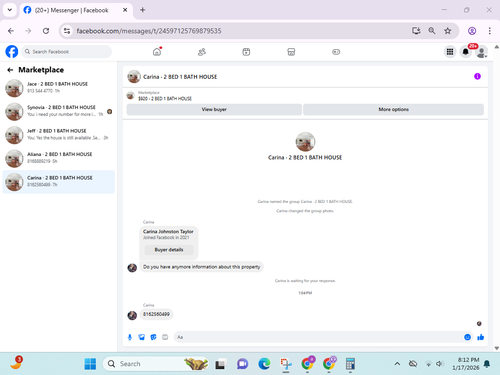Image resolution: width=500 pixels, height=375 pixels.
Task: Open the account profile avatar menu
Action: coord(481,52)
